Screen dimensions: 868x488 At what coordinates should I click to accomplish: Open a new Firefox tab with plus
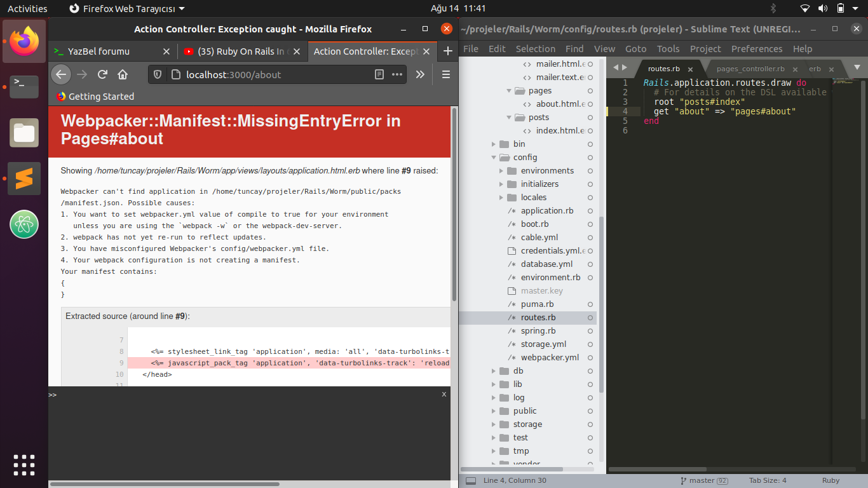(447, 51)
